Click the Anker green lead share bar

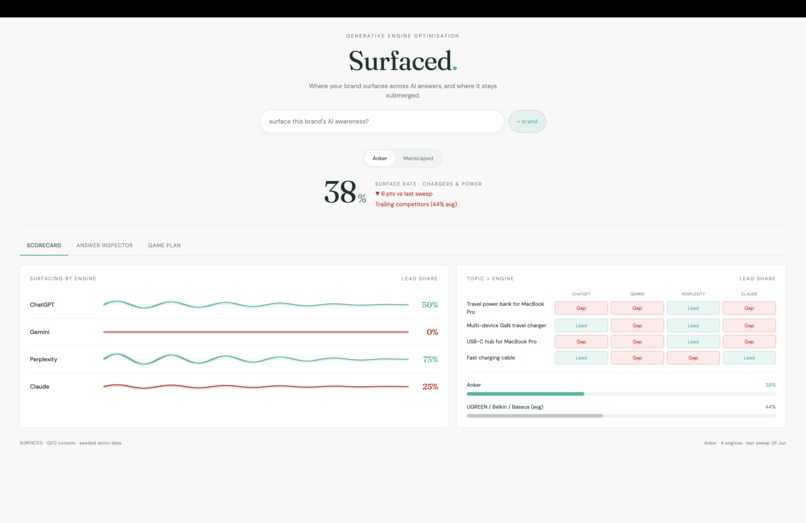[x=525, y=394]
